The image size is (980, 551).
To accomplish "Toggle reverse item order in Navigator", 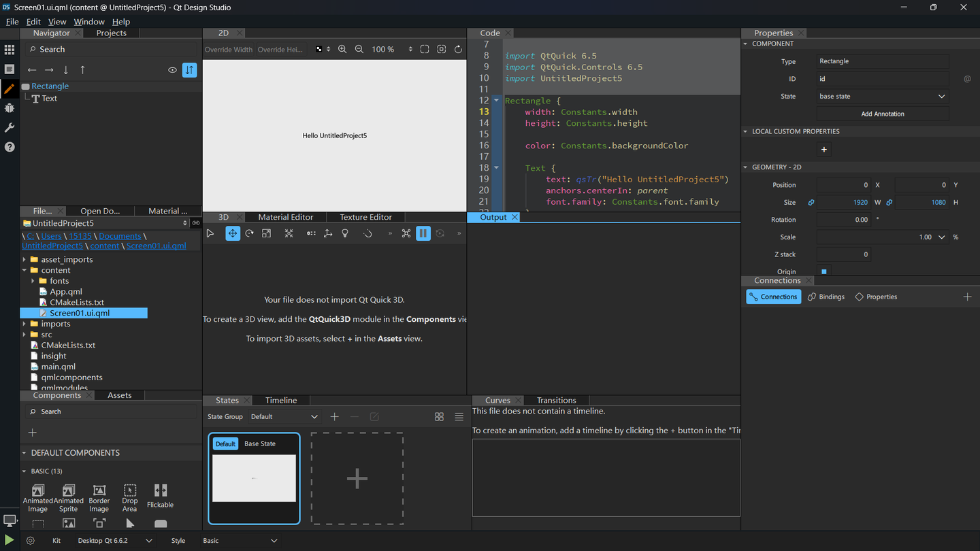I will click(190, 69).
